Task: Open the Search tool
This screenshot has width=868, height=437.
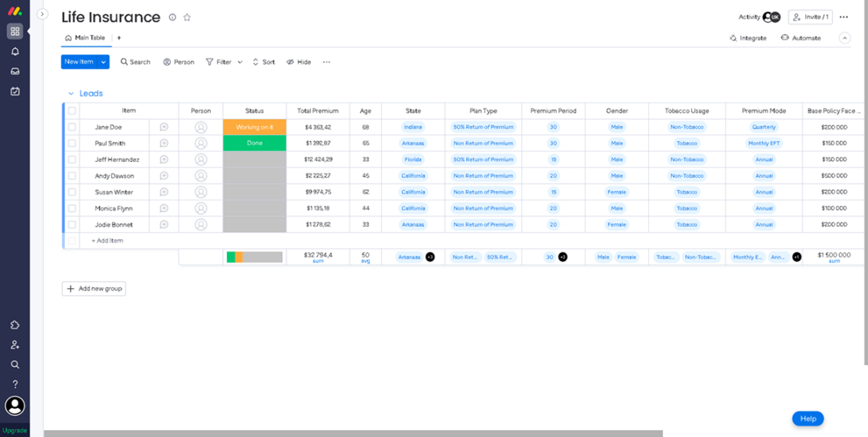Action: (x=135, y=62)
